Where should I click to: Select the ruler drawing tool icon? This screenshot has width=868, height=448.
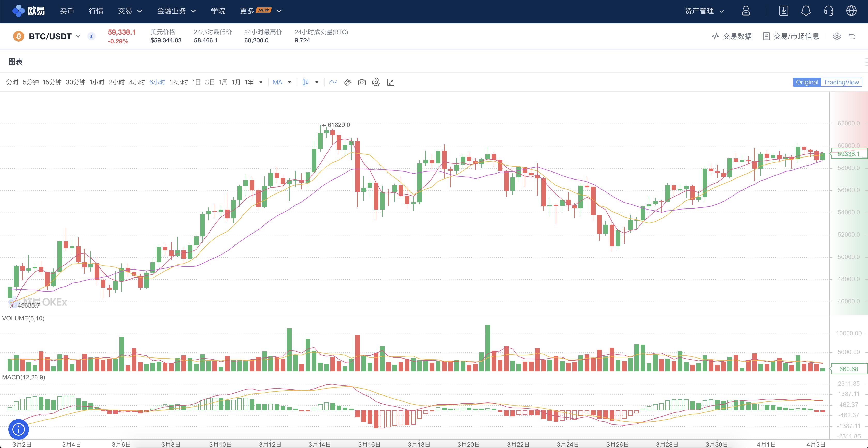coord(347,82)
